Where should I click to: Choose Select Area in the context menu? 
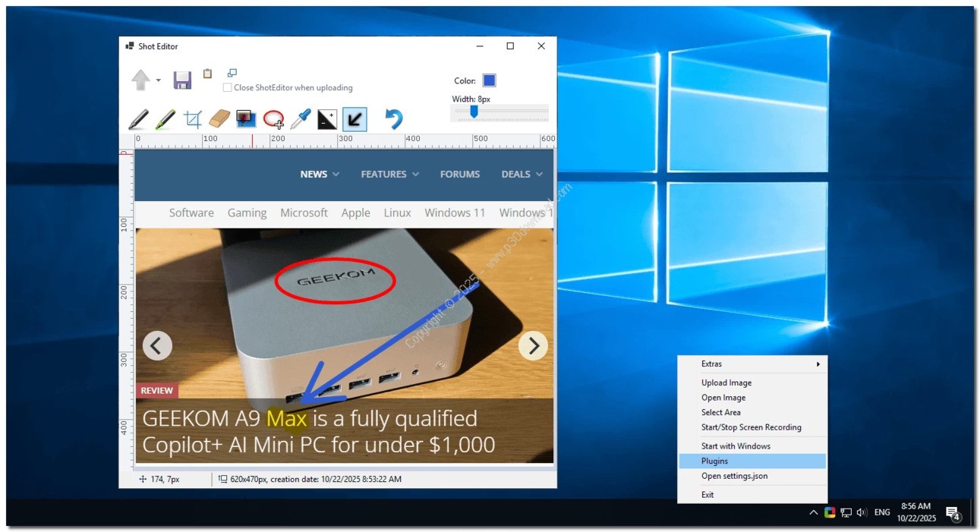(720, 412)
